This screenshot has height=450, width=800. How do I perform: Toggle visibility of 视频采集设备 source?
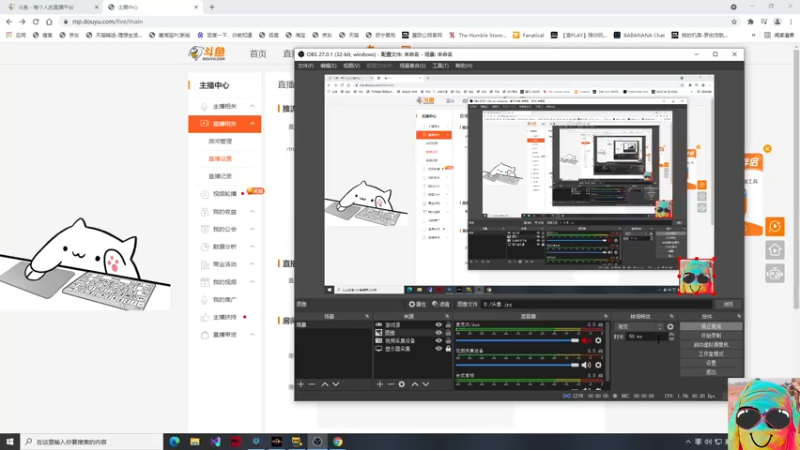(x=438, y=341)
